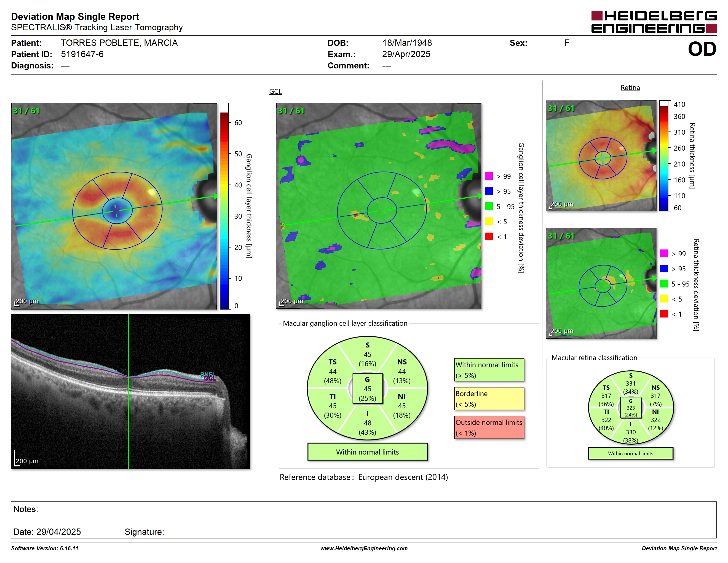
Task: Click the Heidelberg Engineering logo
Action: tap(654, 22)
